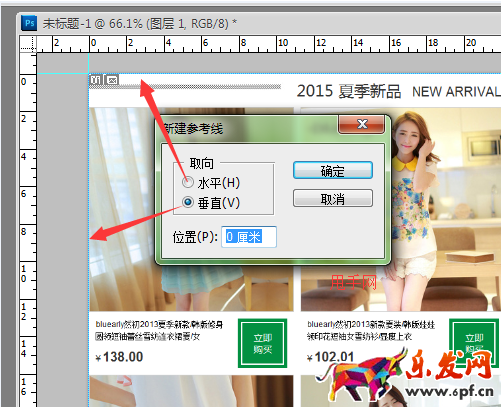Screen dimensions: 504x412
Task: Click the vertical ruler at mark 8
Action: (24, 231)
